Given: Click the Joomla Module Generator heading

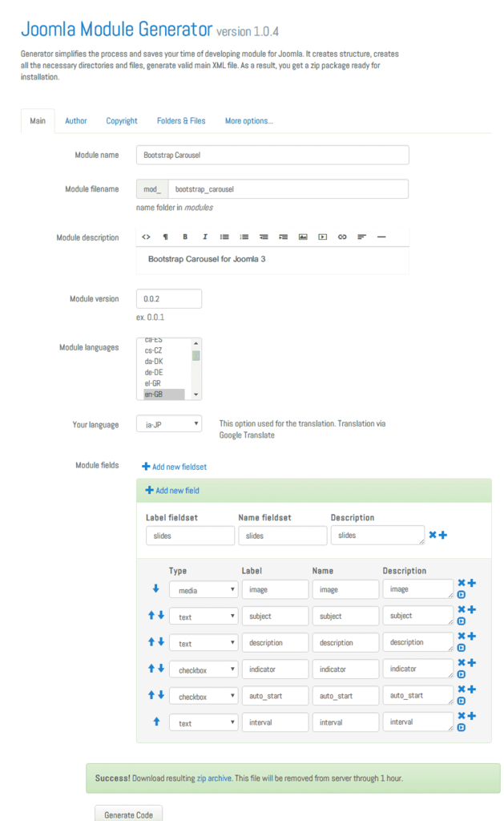Looking at the screenshot, I should (117, 29).
